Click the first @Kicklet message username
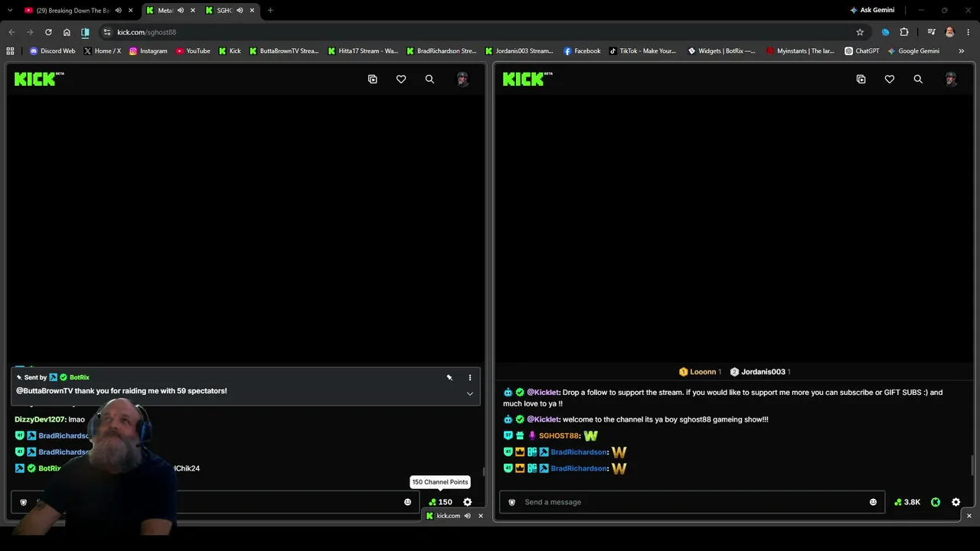This screenshot has height=551, width=980. (x=543, y=393)
